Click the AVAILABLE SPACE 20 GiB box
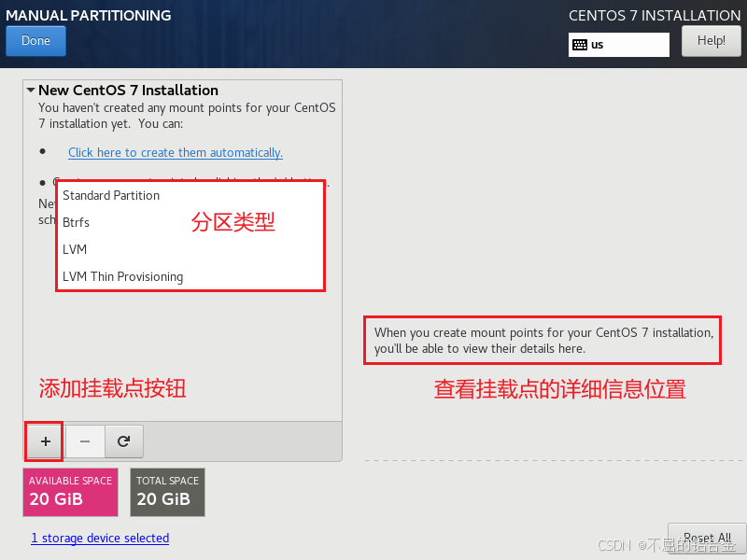747x560 pixels. pos(71,493)
